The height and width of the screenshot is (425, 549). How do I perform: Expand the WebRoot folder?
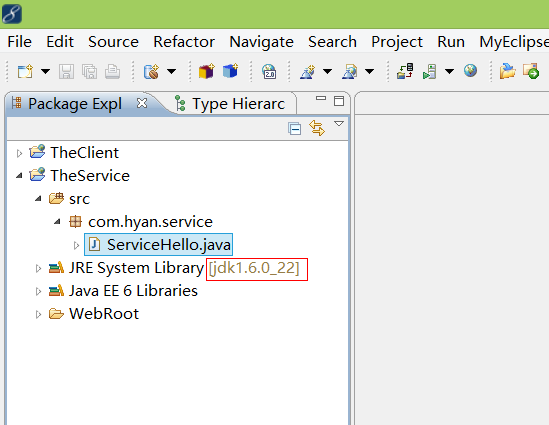[x=39, y=314]
